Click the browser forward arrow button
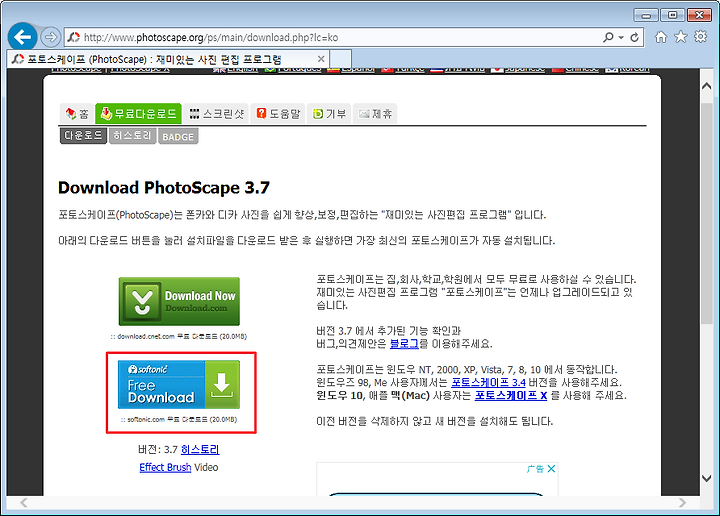Image resolution: width=720 pixels, height=516 pixels. 50,37
